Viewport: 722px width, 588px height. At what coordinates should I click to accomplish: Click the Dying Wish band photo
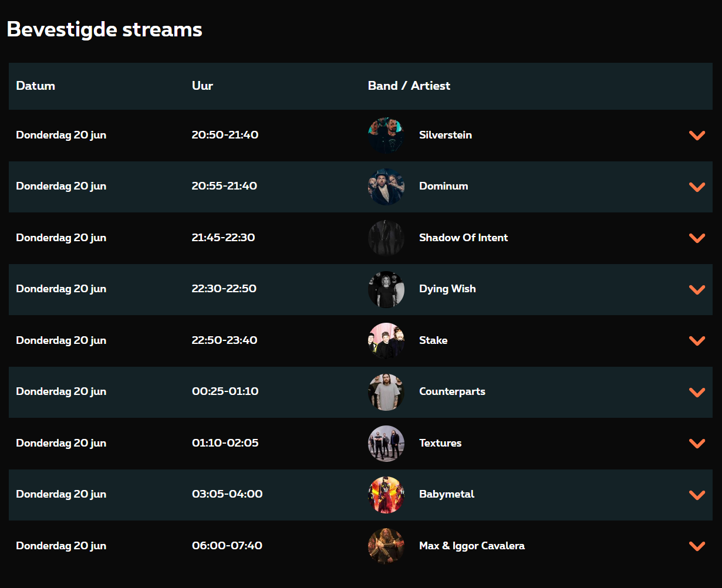pyautogui.click(x=386, y=289)
